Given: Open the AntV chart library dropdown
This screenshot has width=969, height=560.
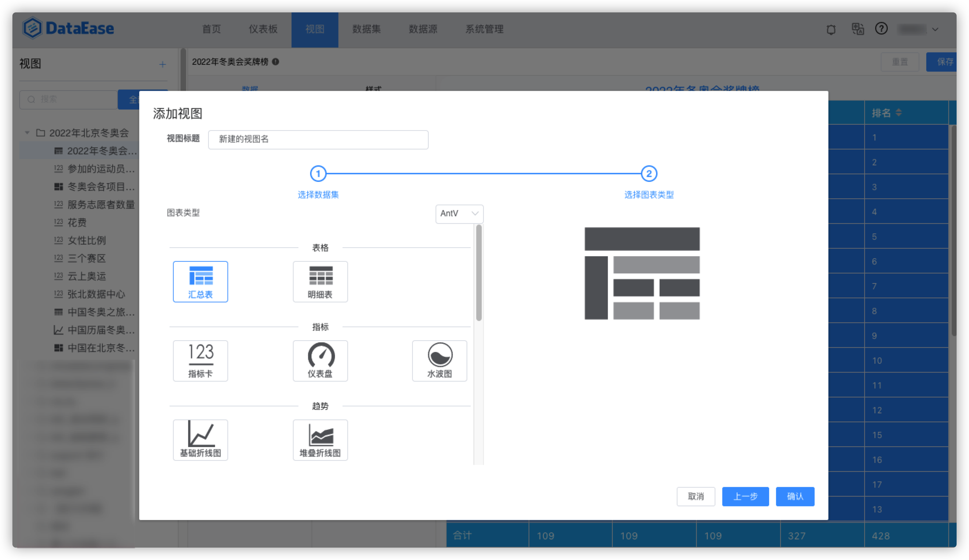Looking at the screenshot, I should 459,214.
